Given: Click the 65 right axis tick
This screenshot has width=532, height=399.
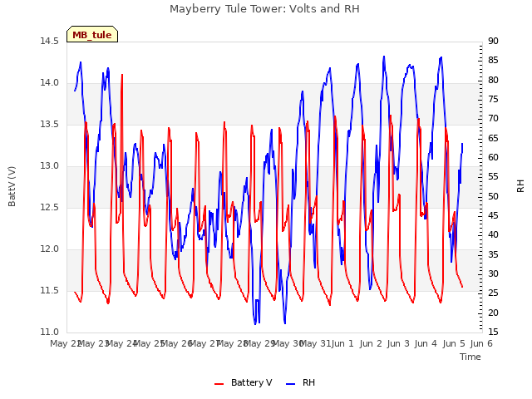Looking at the screenshot, I should pyautogui.click(x=493, y=138).
